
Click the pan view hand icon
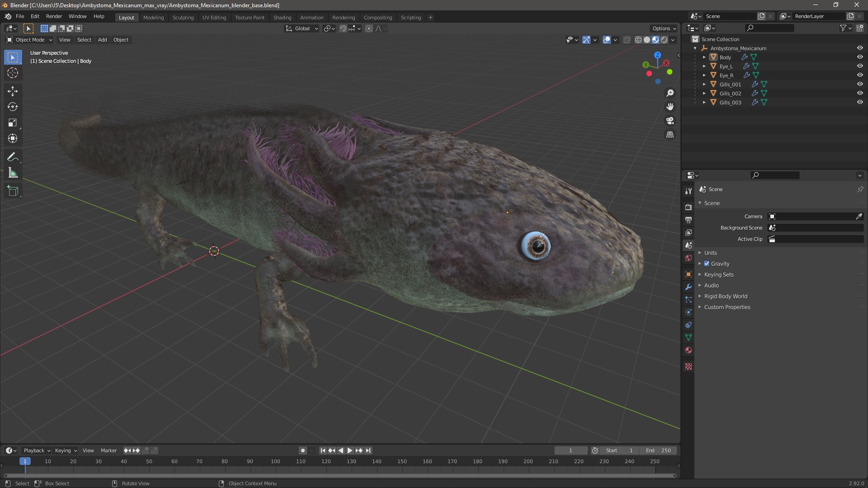pyautogui.click(x=670, y=107)
